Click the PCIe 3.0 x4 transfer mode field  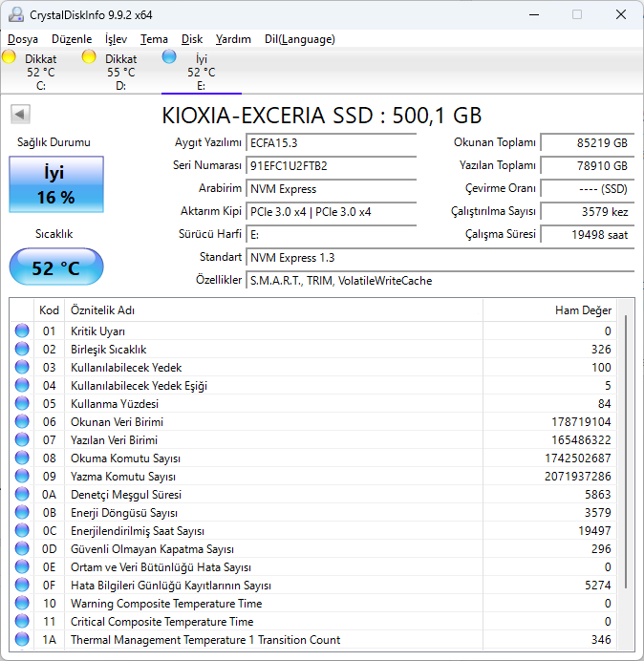coord(331,212)
